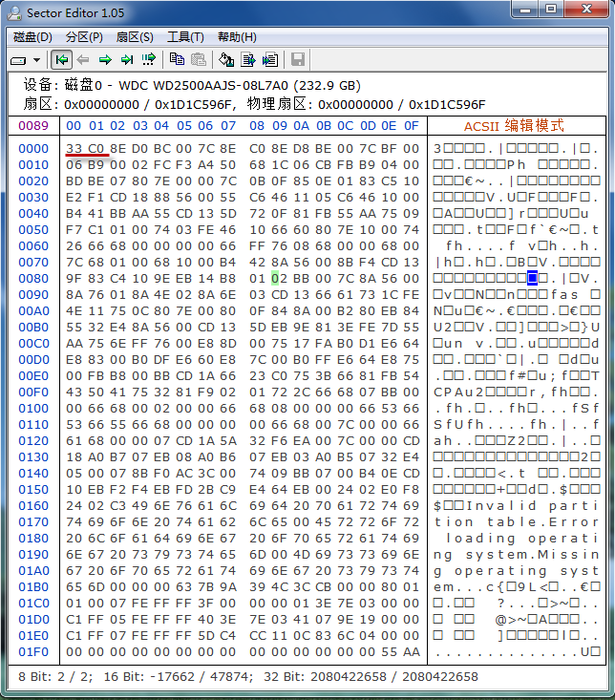
Task: Click the 物理扇区 label
Action: (x=277, y=104)
